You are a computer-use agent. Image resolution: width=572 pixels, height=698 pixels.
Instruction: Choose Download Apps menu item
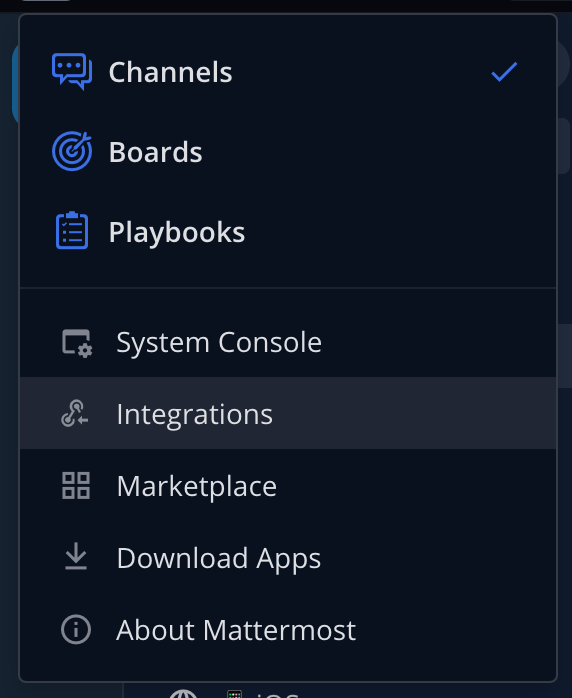click(288, 558)
